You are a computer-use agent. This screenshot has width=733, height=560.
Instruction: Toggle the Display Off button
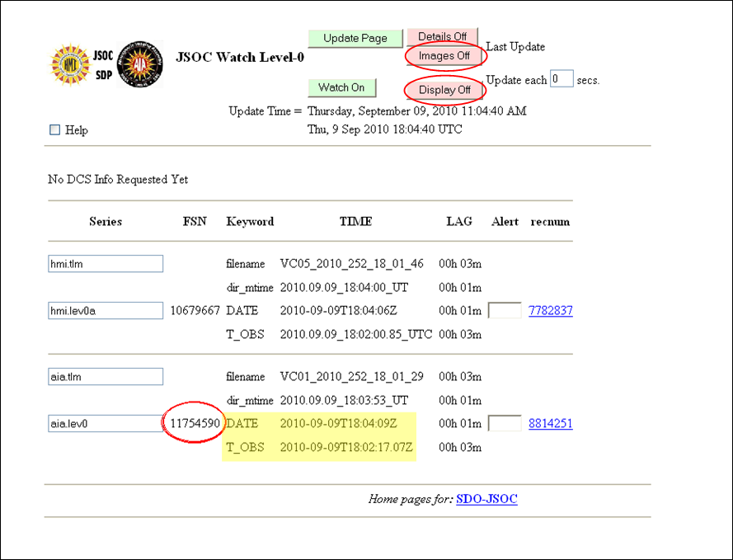click(444, 90)
